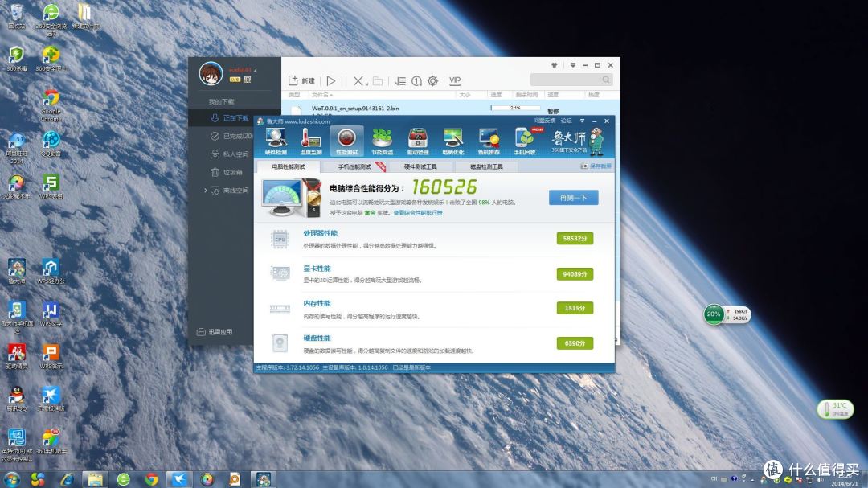Click the delete X icon in Xunlei toolbar

[x=358, y=81]
